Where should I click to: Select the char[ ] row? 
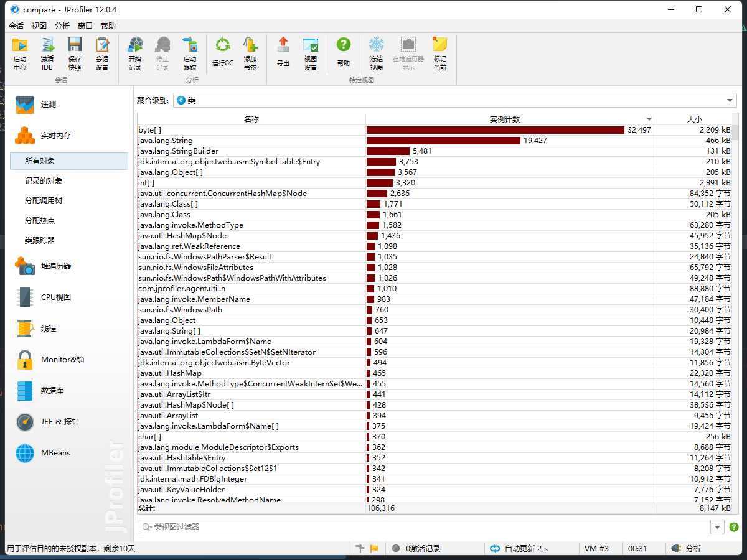(435, 437)
